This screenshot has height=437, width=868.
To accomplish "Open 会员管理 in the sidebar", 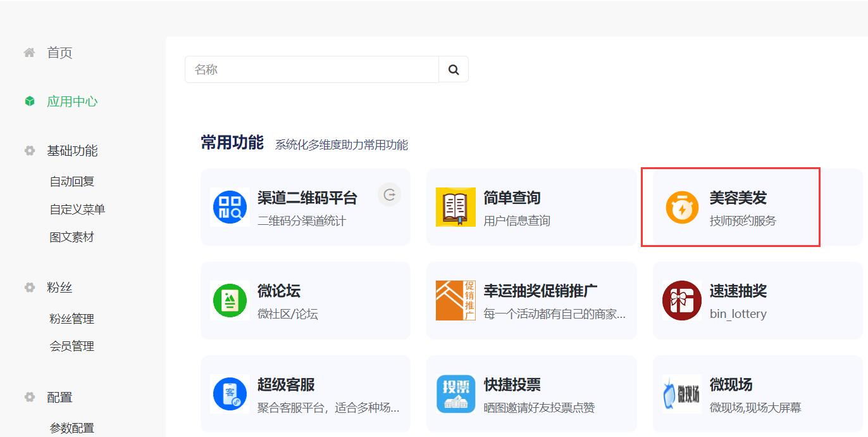I will [x=72, y=346].
